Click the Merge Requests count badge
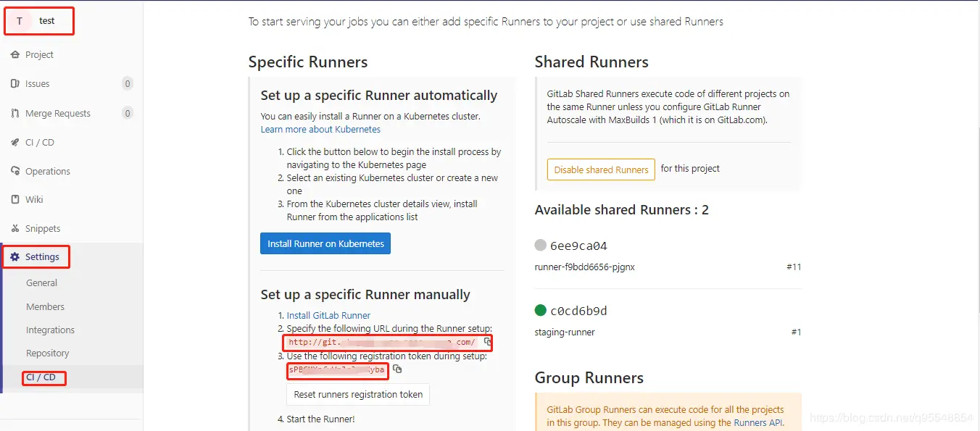Viewport: 980px width, 431px height. pos(128,114)
